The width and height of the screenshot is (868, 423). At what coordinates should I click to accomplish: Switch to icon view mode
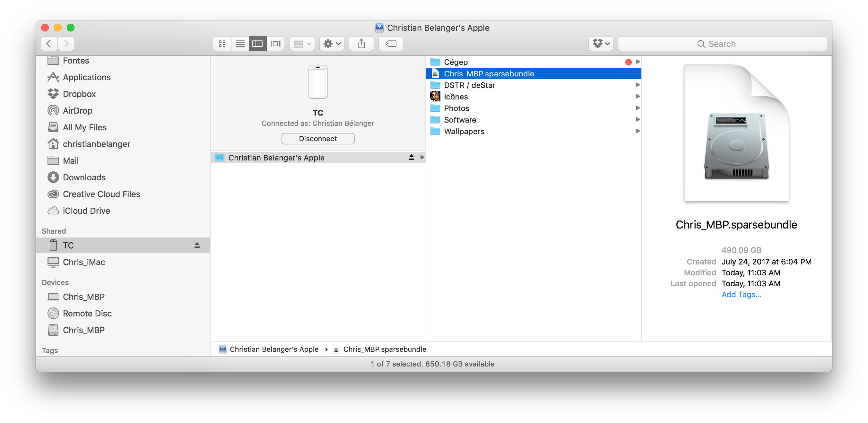tap(222, 44)
